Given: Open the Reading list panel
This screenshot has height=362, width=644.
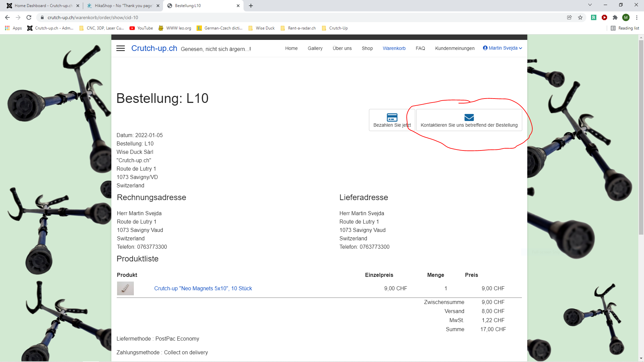Looking at the screenshot, I should point(625,28).
